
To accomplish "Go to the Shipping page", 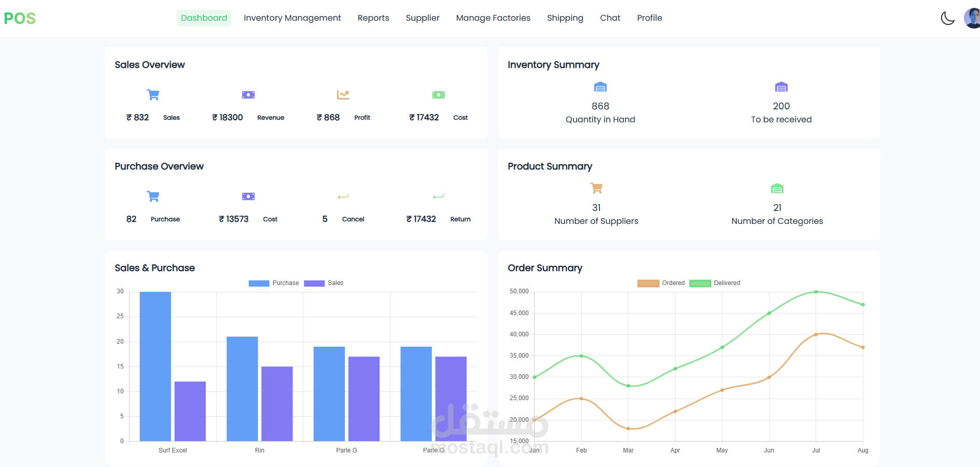I will point(565,18).
